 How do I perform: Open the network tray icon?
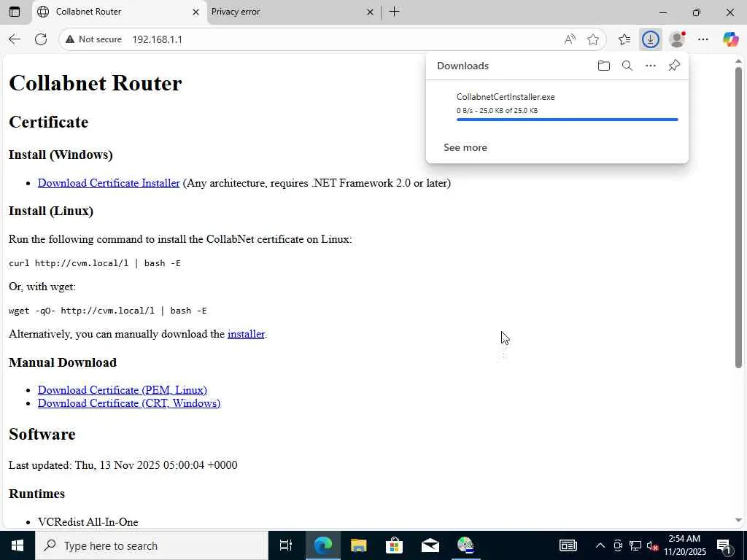coord(635,545)
